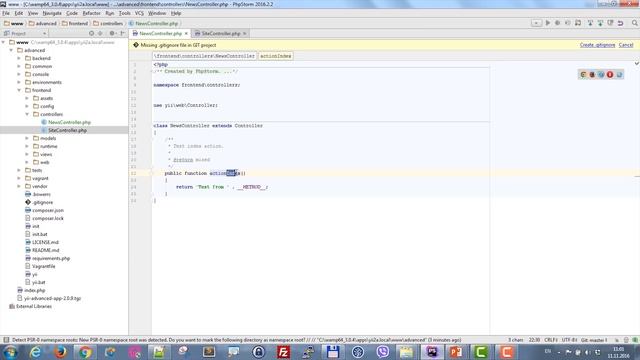Expand the common folder
The width and height of the screenshot is (640, 360).
[x=19, y=66]
